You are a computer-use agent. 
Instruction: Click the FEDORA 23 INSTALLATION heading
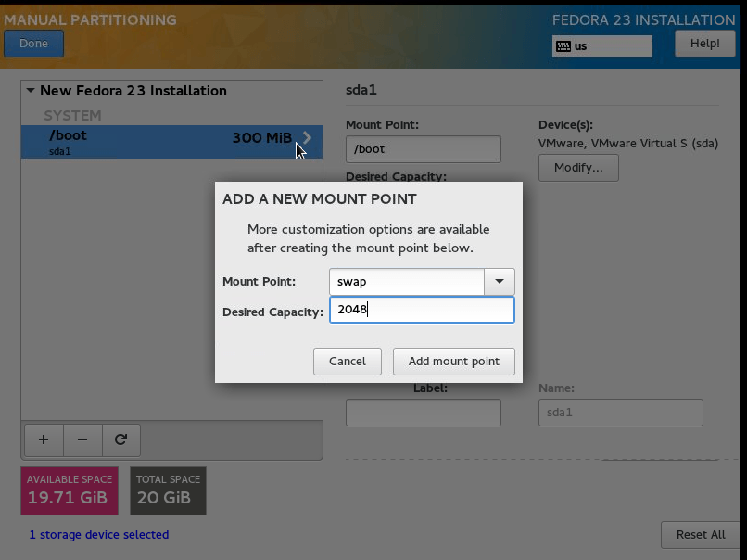[x=643, y=20]
